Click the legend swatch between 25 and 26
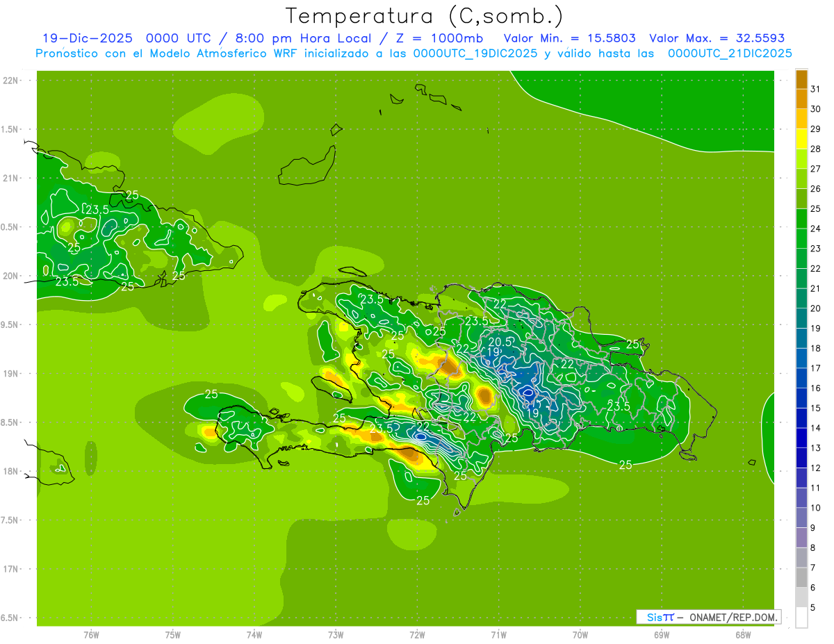The image size is (834, 644). coord(801,199)
